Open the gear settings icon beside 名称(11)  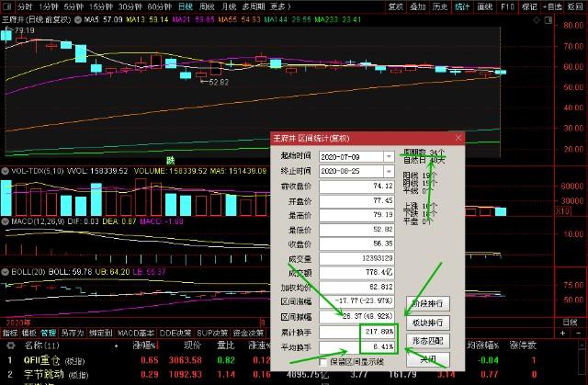click(11, 345)
